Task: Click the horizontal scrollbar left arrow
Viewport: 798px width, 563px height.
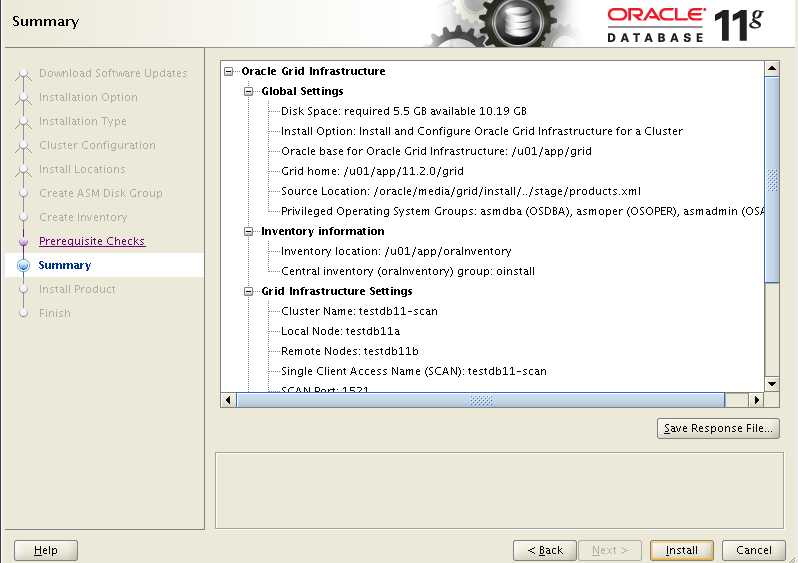Action: (x=228, y=400)
